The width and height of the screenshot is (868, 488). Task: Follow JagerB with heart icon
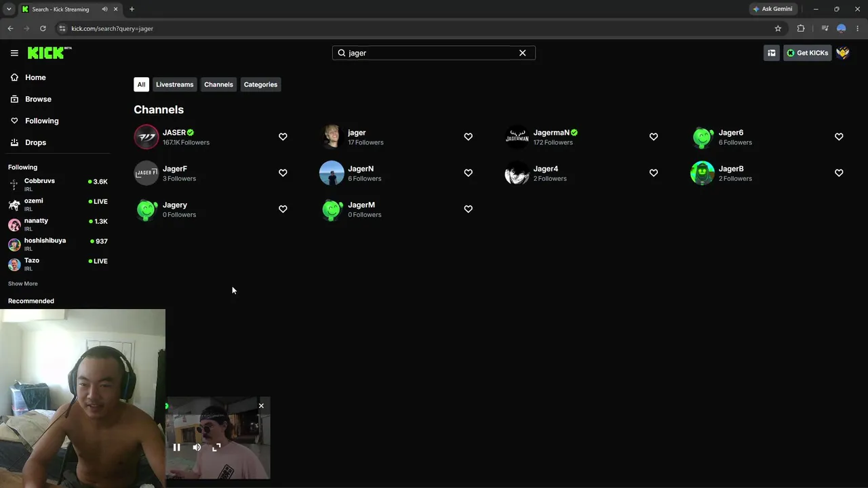click(839, 173)
